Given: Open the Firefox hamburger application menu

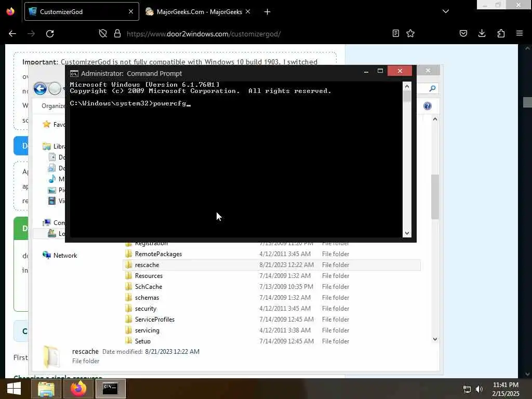Looking at the screenshot, I should (x=520, y=33).
